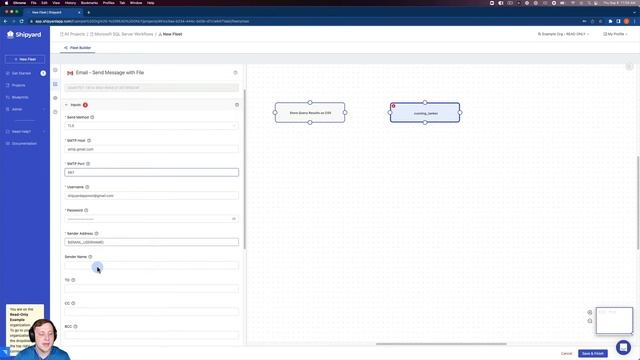640x360 pixels.
Task: Open the Example Org READ ONLY dropdown
Action: (563, 34)
